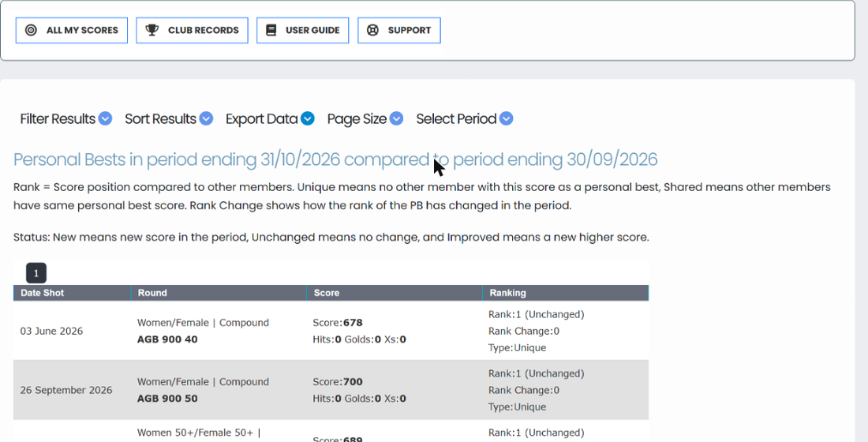This screenshot has height=442, width=868.
Task: Click the Status explanation paragraph
Action: [331, 238]
